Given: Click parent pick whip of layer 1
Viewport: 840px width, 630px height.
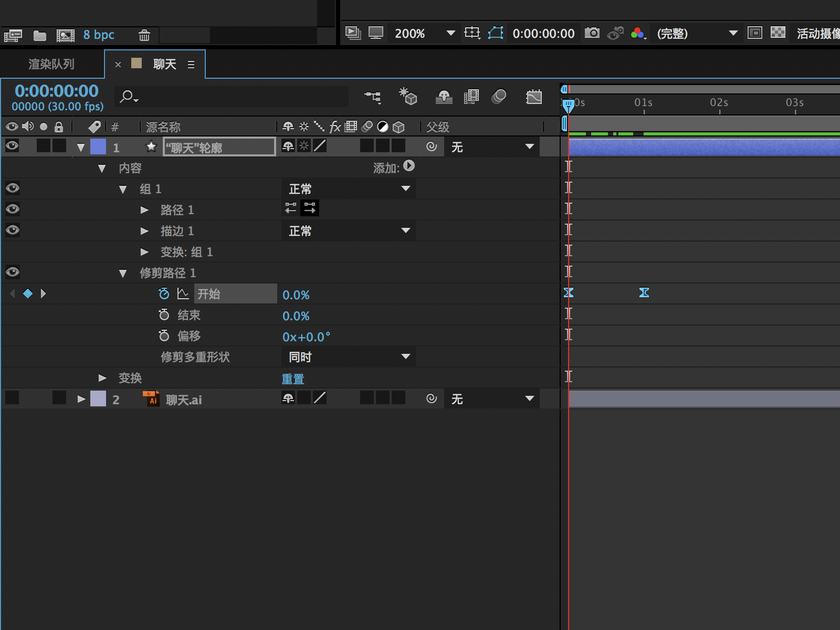Looking at the screenshot, I should 432,146.
